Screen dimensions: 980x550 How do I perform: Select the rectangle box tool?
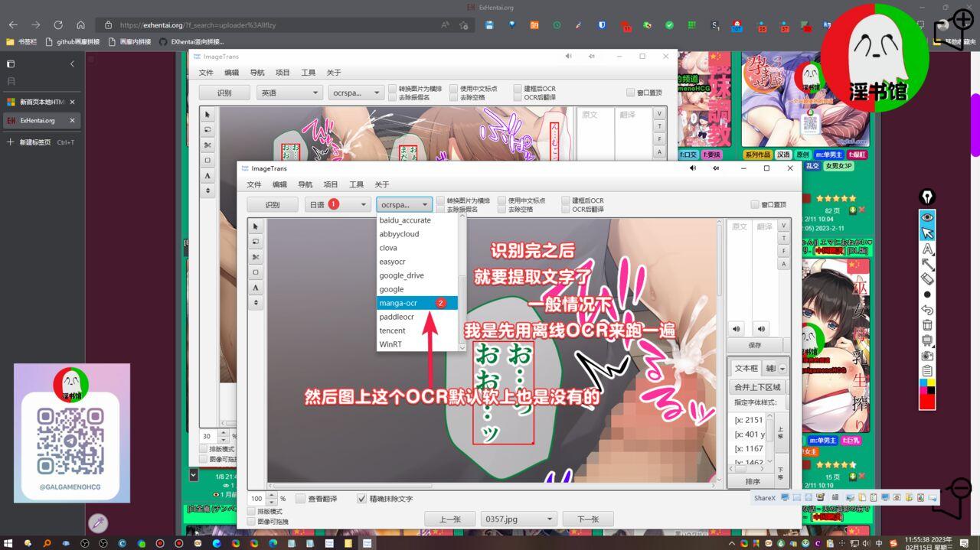pyautogui.click(x=256, y=272)
